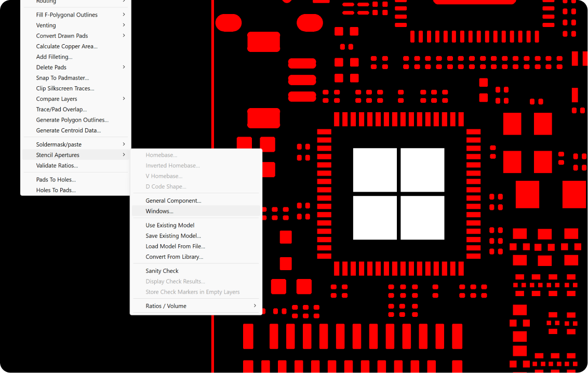Image resolution: width=588 pixels, height=373 pixels.
Task: Open the Windows... stencil aperture option
Action: coord(159,211)
